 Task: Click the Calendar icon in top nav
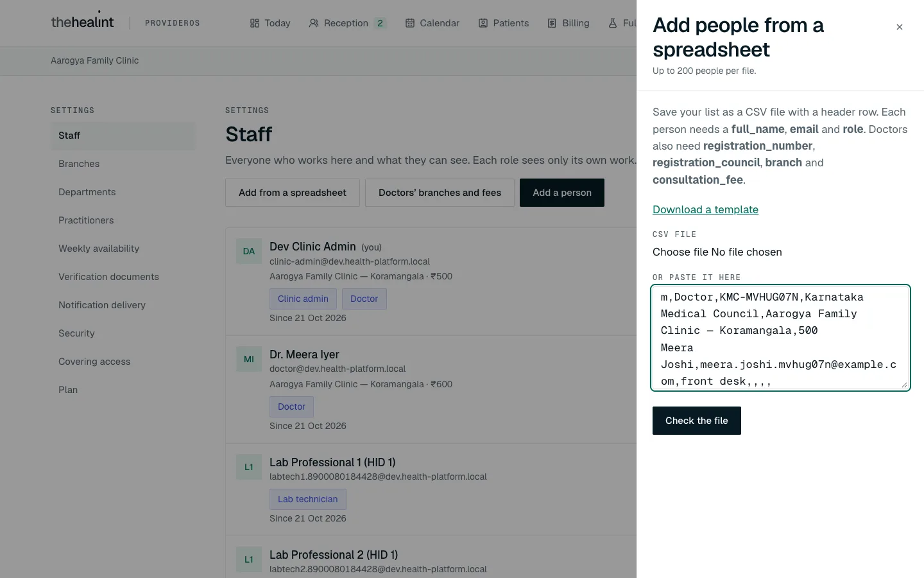tap(410, 23)
